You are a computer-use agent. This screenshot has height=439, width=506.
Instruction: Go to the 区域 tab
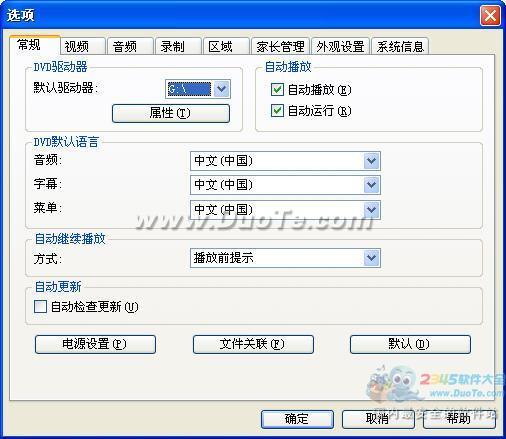point(227,46)
